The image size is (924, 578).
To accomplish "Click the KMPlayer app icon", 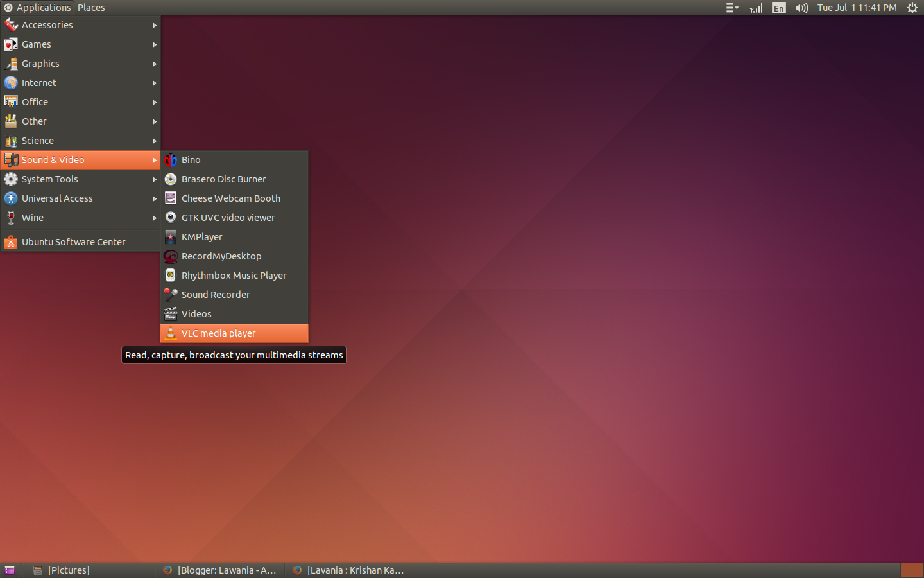I will pyautogui.click(x=171, y=237).
